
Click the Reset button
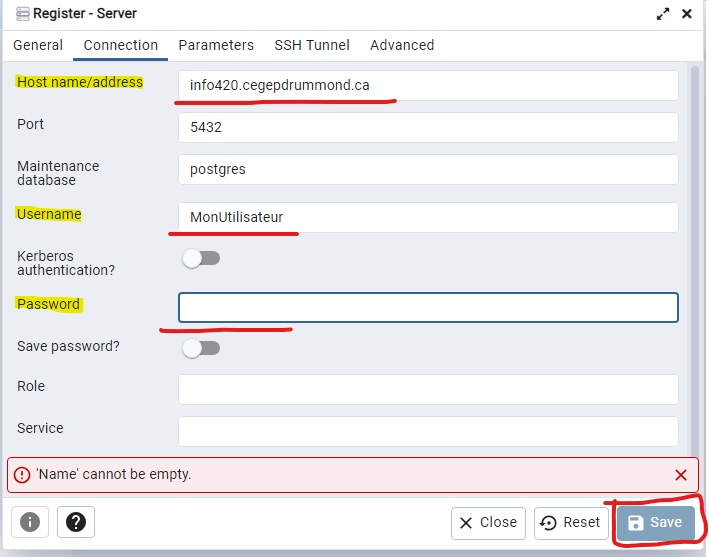(572, 522)
